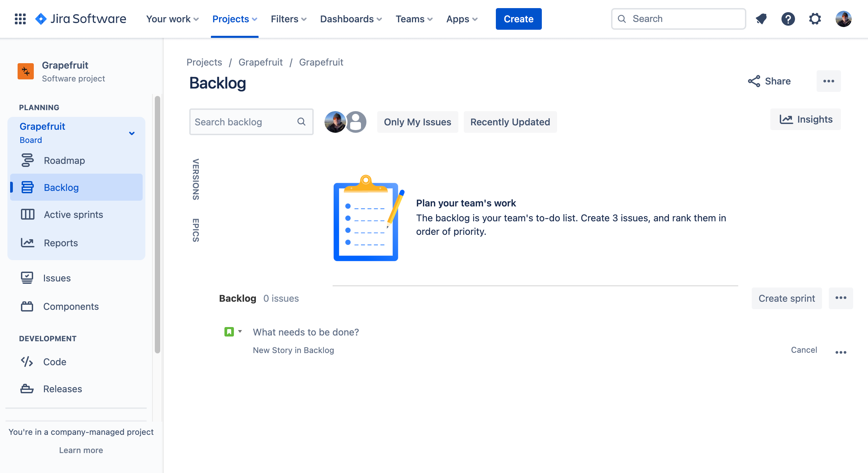Click your profile avatar

pos(844,19)
